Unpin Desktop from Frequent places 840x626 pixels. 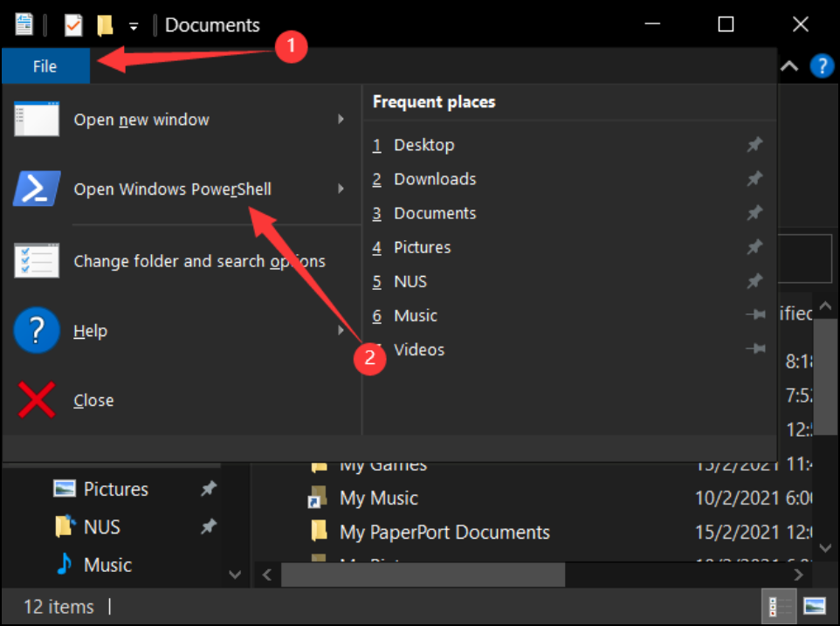[x=754, y=145]
